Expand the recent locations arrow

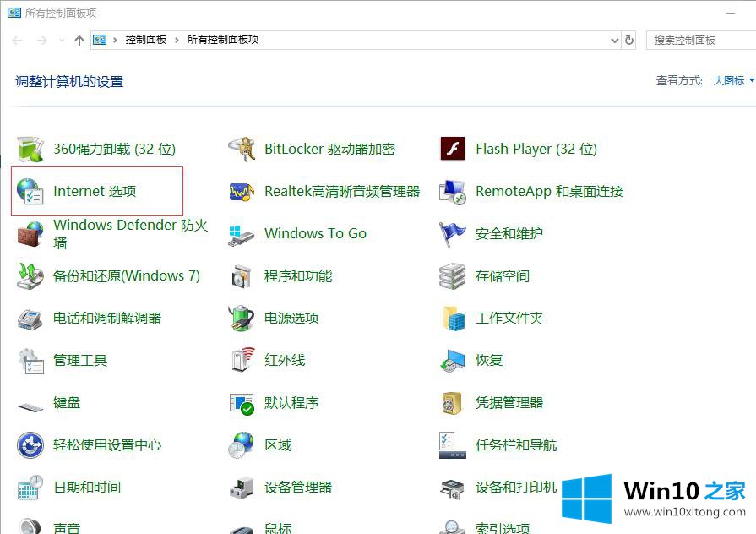62,40
